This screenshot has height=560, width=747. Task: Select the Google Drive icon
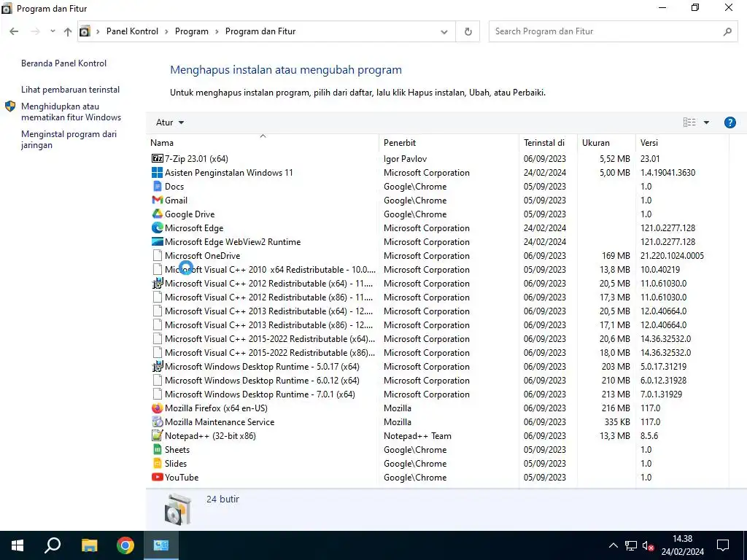(x=158, y=214)
